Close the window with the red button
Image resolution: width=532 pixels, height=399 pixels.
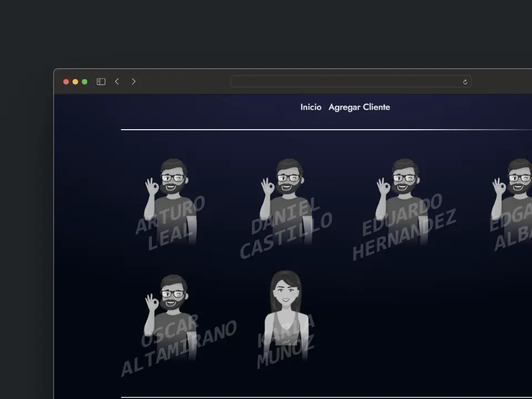pyautogui.click(x=66, y=81)
